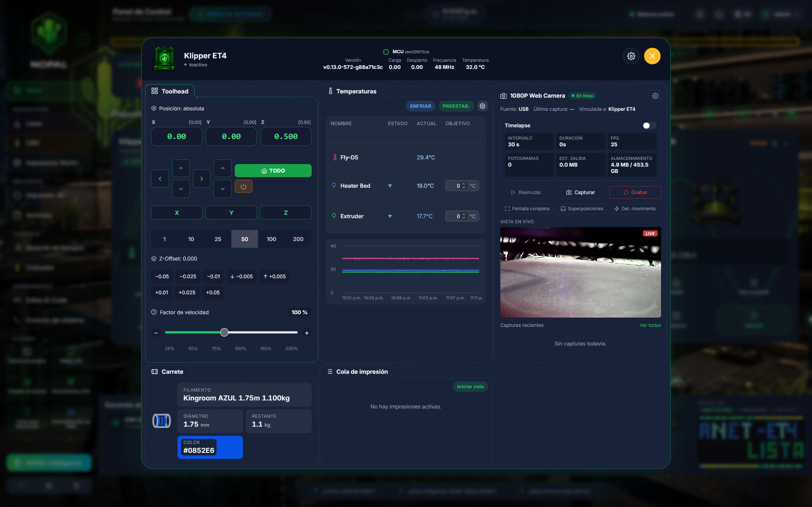812x507 pixels.
Task: Jog toolhead right with arrow
Action: 202,179
